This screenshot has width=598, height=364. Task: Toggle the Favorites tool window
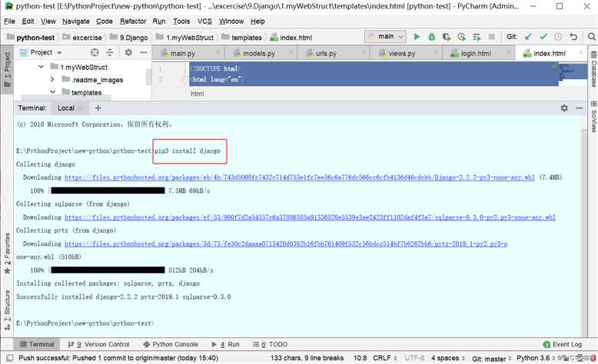(7, 253)
